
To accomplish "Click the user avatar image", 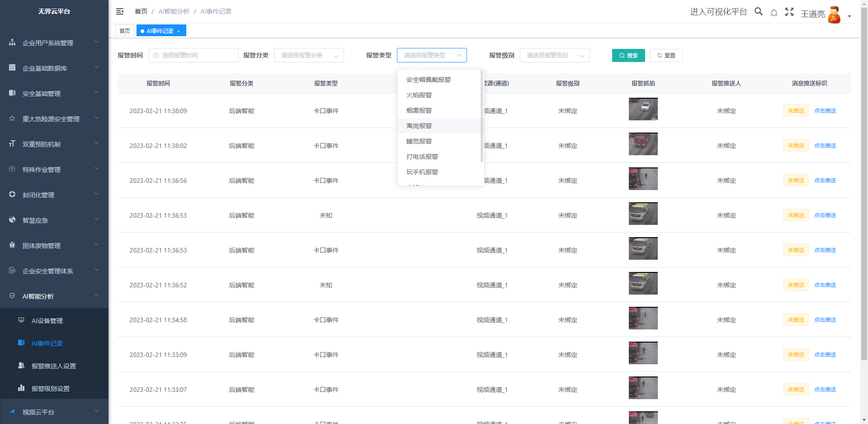I will click(834, 14).
